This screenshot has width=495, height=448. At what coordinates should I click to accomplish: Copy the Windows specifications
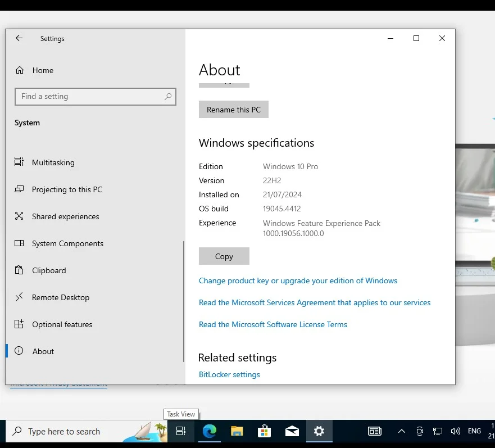click(224, 256)
